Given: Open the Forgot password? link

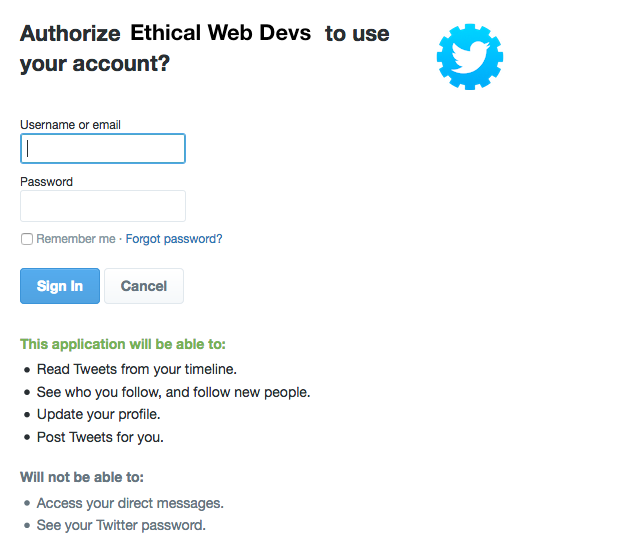Looking at the screenshot, I should point(174,239).
